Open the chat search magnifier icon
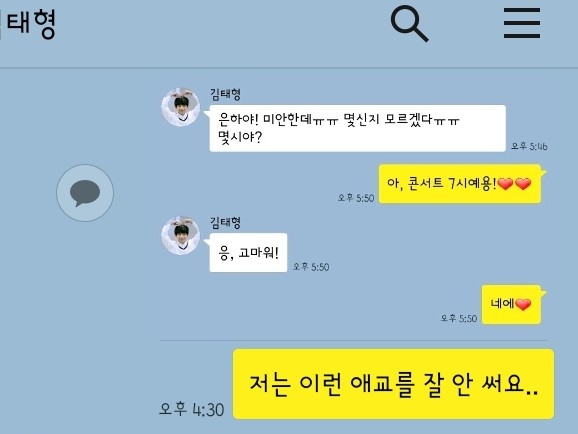Screen dimensions: 578x434 click(410, 24)
